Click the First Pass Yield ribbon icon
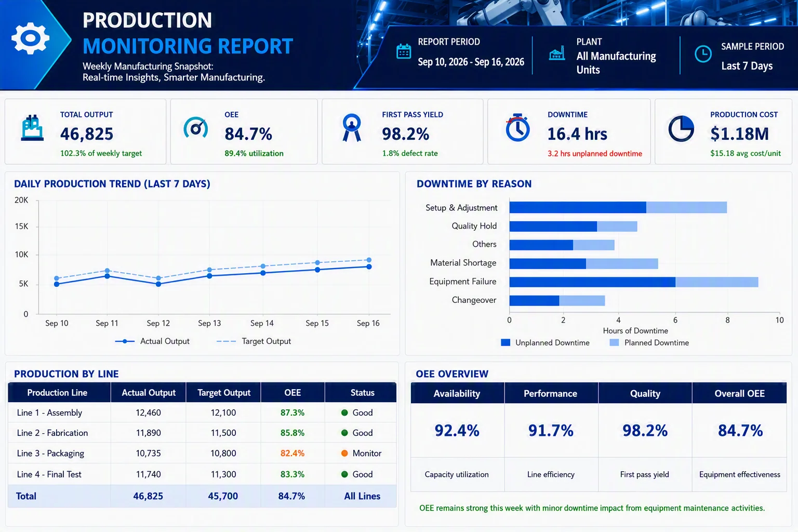 (x=352, y=128)
